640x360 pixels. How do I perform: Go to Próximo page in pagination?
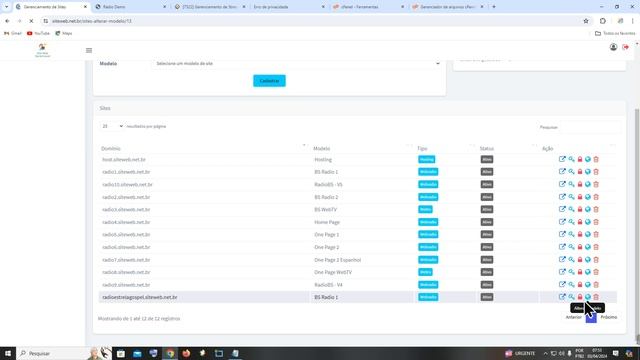pyautogui.click(x=609, y=317)
